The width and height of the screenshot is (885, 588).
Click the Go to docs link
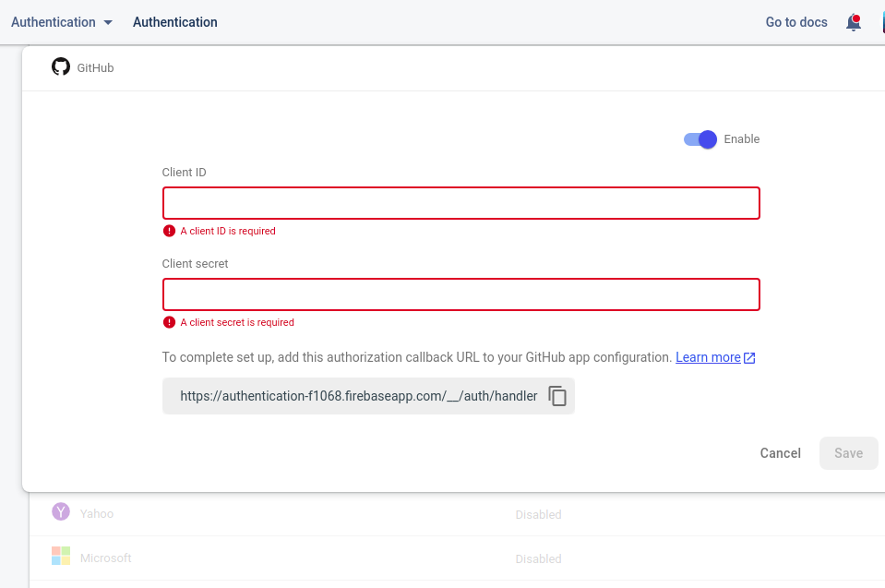tap(796, 22)
